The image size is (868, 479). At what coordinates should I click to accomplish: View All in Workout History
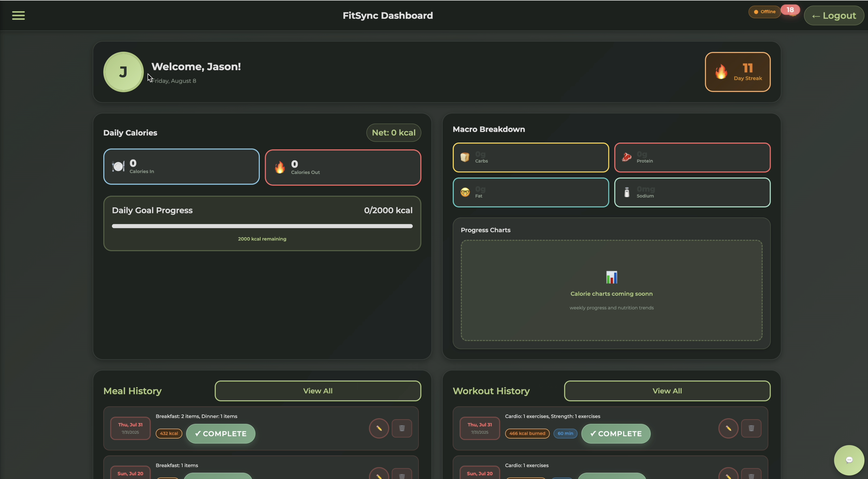pyautogui.click(x=667, y=391)
